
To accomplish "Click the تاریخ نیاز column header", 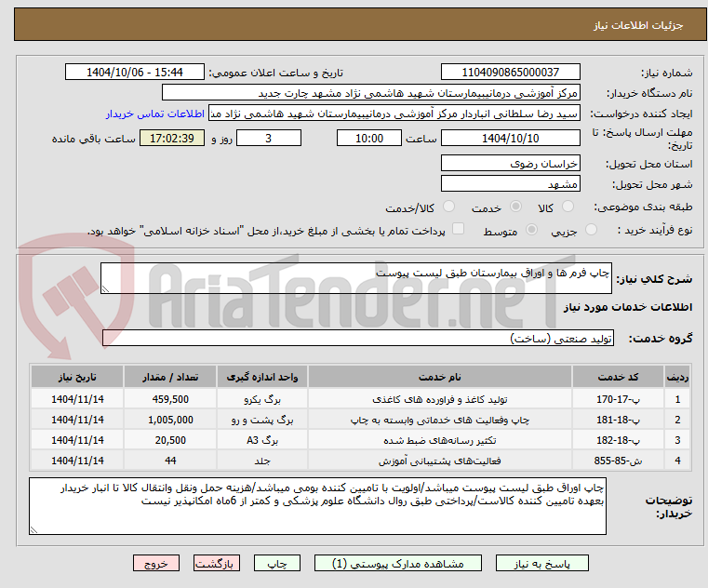I will pos(77,377).
